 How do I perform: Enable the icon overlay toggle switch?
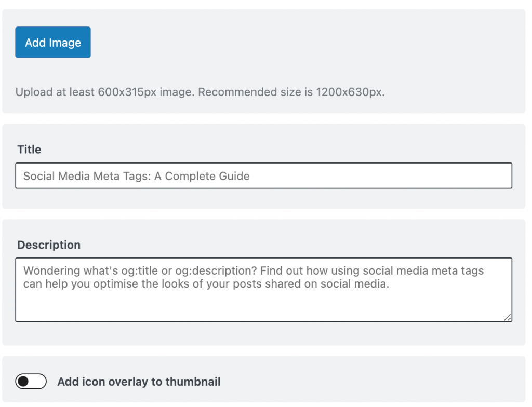[31, 382]
